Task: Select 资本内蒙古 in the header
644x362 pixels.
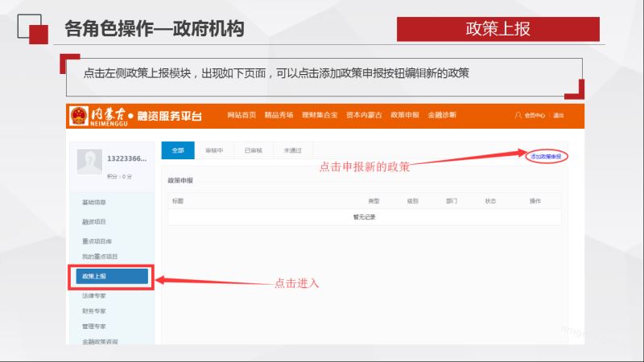Action: pos(362,115)
